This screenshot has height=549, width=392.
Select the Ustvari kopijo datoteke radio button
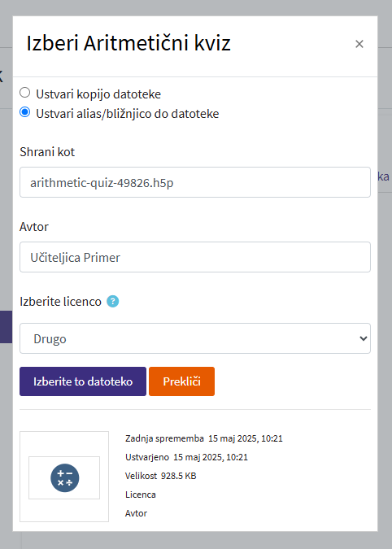point(25,93)
